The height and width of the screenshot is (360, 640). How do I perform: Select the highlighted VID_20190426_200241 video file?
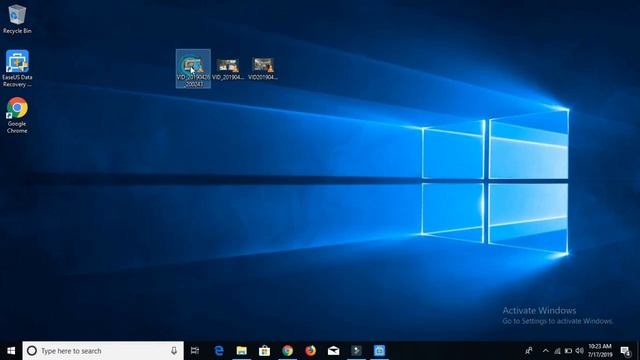pyautogui.click(x=193, y=69)
